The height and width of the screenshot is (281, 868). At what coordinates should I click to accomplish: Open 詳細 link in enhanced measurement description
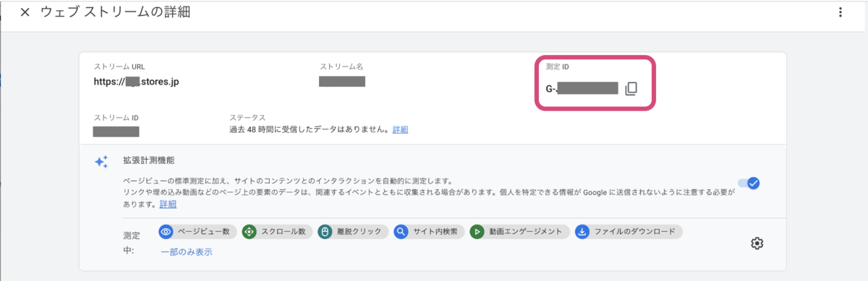[x=168, y=204]
